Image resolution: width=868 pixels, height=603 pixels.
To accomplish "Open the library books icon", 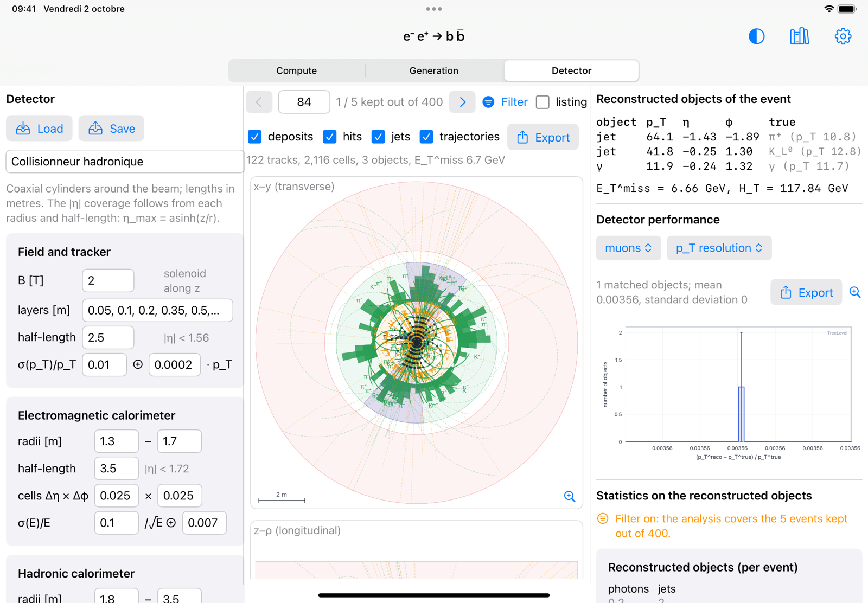I will (800, 36).
